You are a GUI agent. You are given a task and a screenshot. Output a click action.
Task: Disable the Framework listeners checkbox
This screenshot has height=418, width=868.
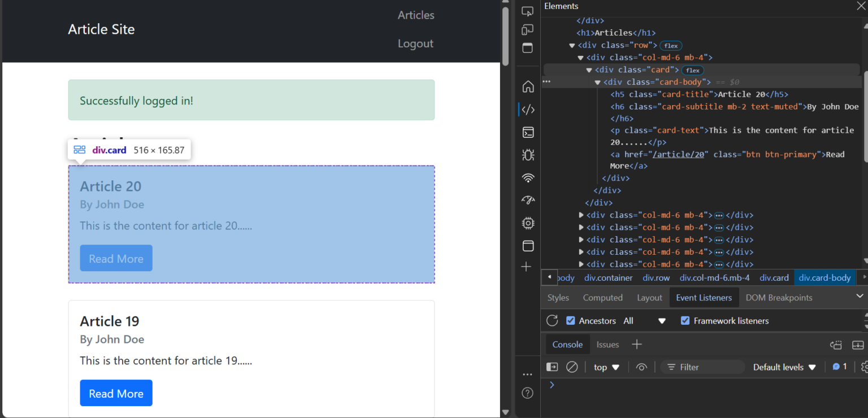[685, 320]
